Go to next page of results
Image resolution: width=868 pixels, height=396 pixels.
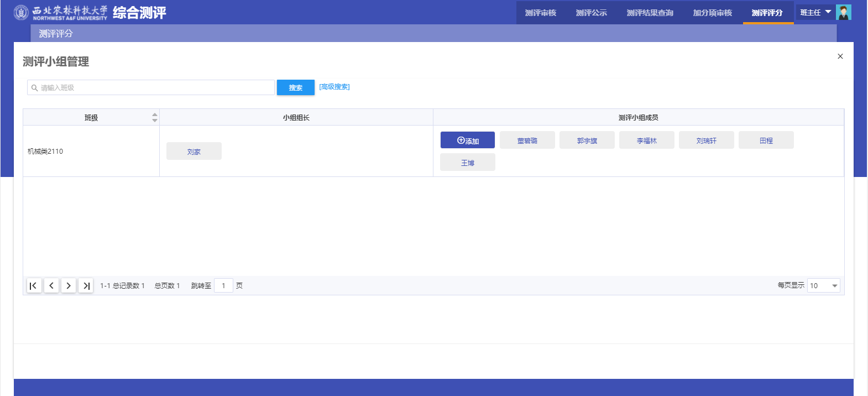tap(69, 285)
